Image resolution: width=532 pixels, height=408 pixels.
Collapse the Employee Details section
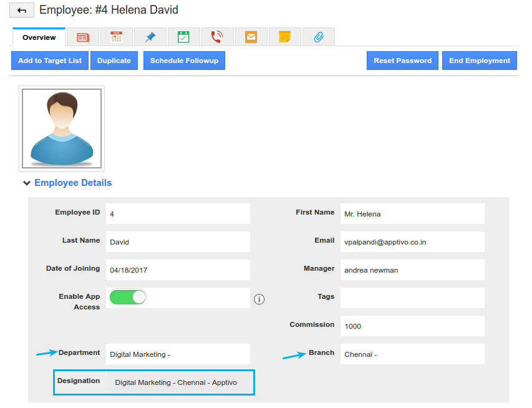click(x=26, y=183)
